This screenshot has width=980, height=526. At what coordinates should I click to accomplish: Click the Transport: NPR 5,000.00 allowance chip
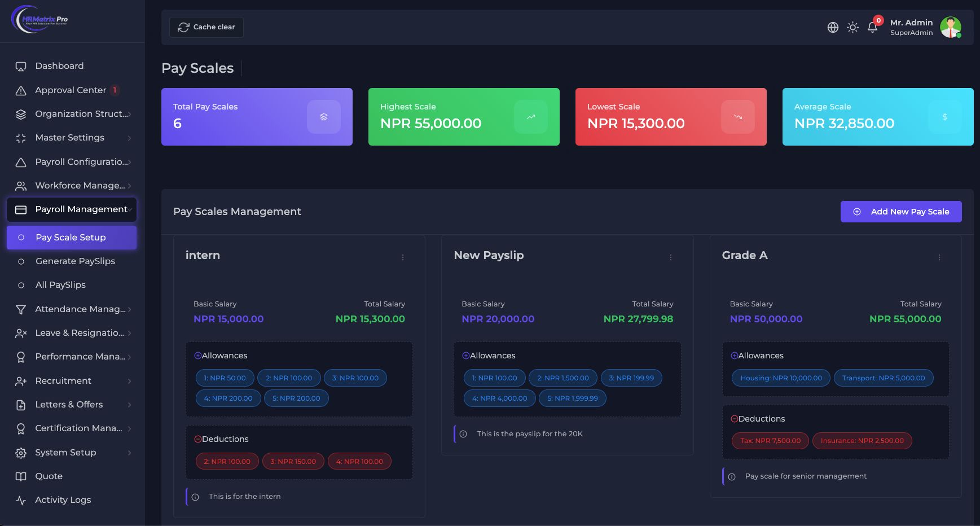coord(884,378)
